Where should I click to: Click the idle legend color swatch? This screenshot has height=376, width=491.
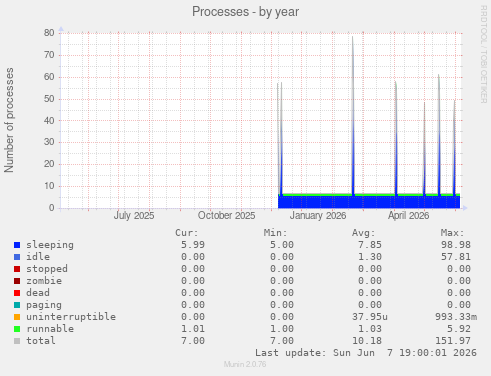[x=17, y=257]
